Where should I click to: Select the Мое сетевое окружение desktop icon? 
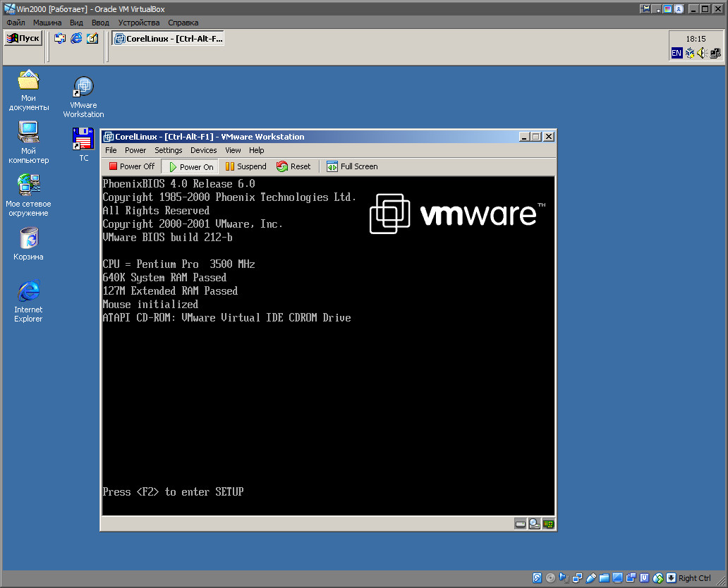point(28,195)
